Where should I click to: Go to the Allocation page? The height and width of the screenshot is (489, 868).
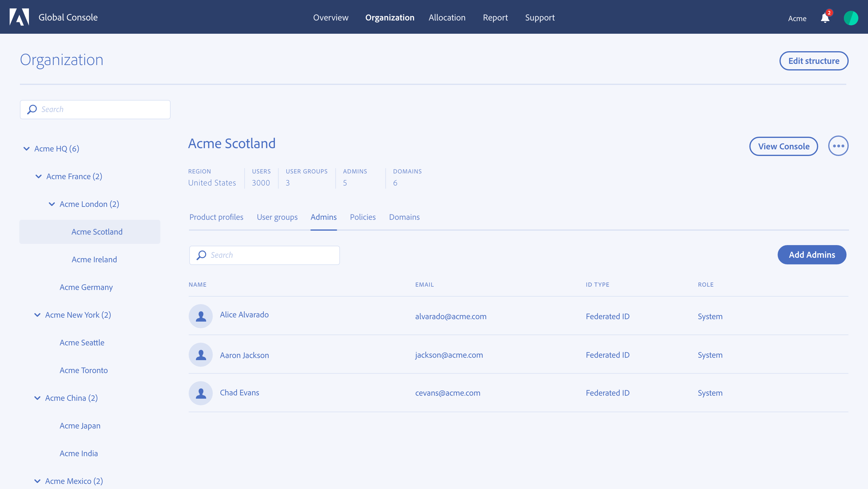click(x=447, y=17)
